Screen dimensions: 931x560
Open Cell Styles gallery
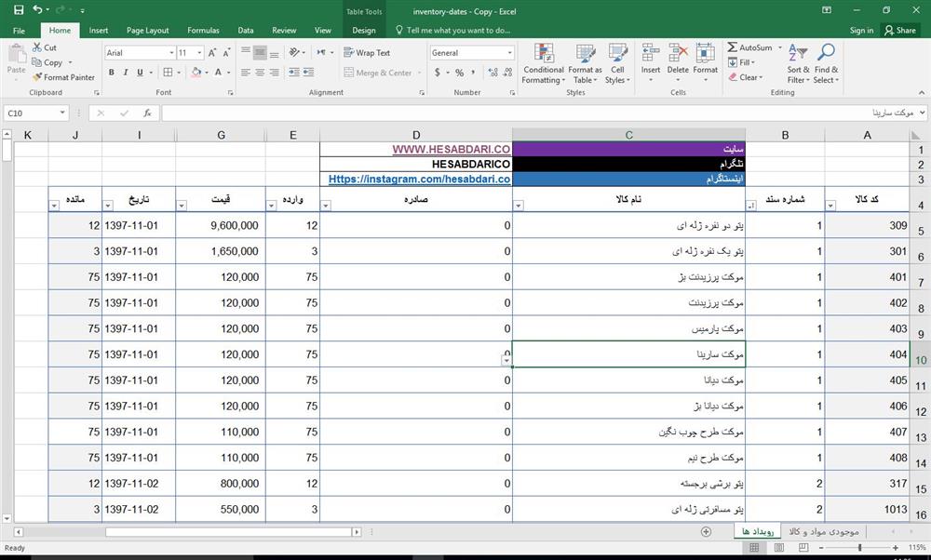click(617, 62)
